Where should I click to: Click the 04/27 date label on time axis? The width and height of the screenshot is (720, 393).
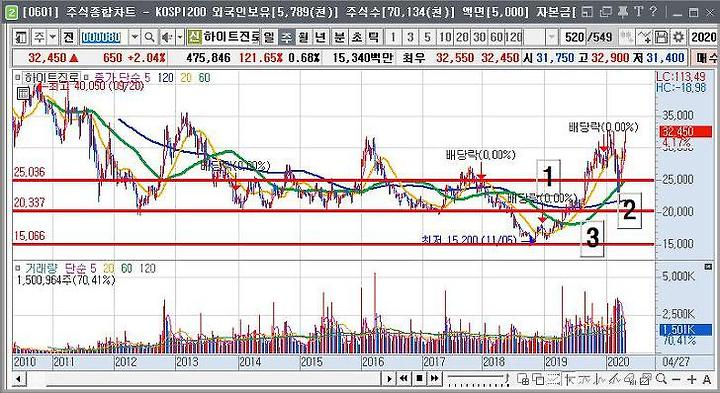[x=676, y=362]
